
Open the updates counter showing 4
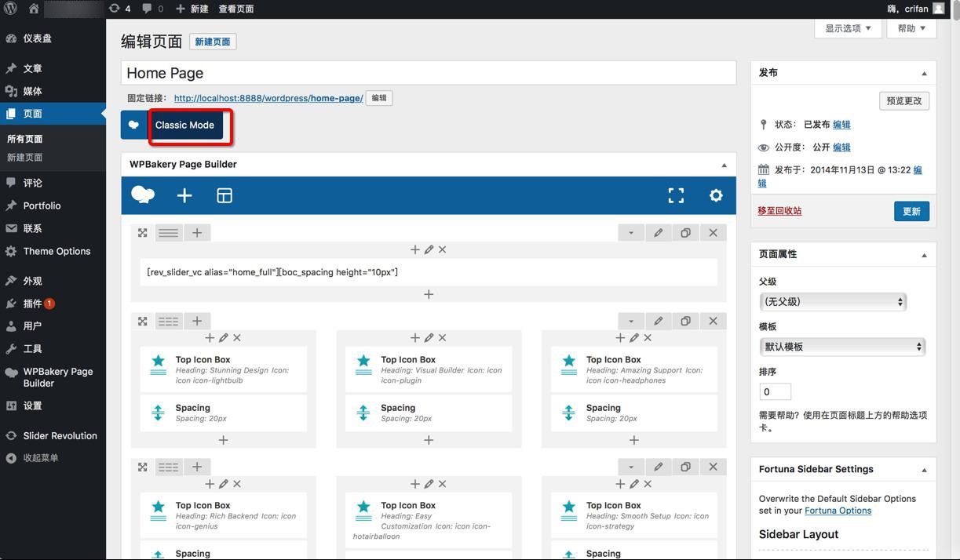(119, 9)
